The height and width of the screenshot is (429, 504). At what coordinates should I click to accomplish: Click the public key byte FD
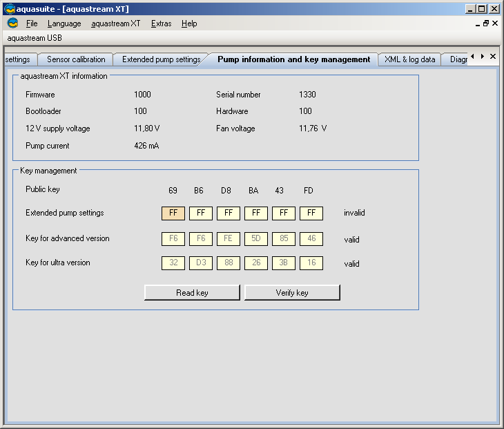click(309, 191)
